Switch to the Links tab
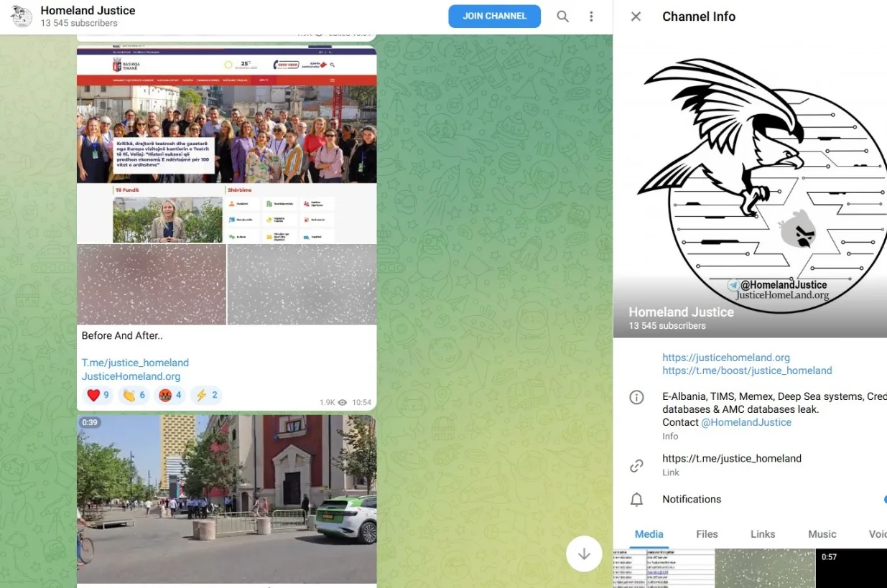This screenshot has height=588, width=887. [763, 534]
